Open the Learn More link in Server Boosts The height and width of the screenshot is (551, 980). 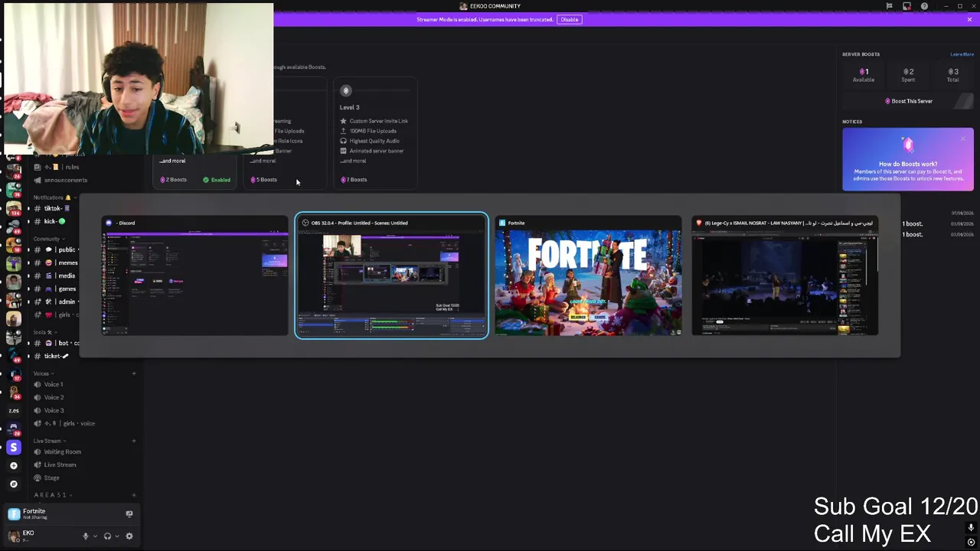pyautogui.click(x=962, y=54)
